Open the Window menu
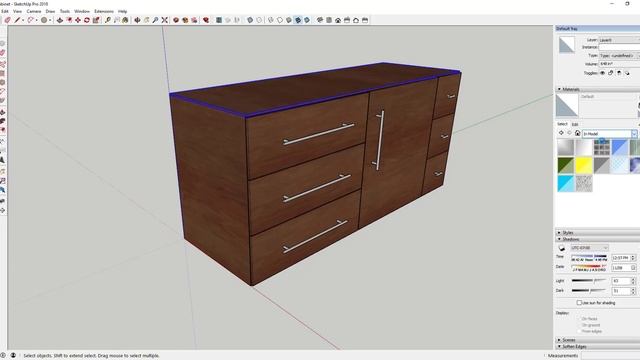Screen dimensions: 640x360 82,11
